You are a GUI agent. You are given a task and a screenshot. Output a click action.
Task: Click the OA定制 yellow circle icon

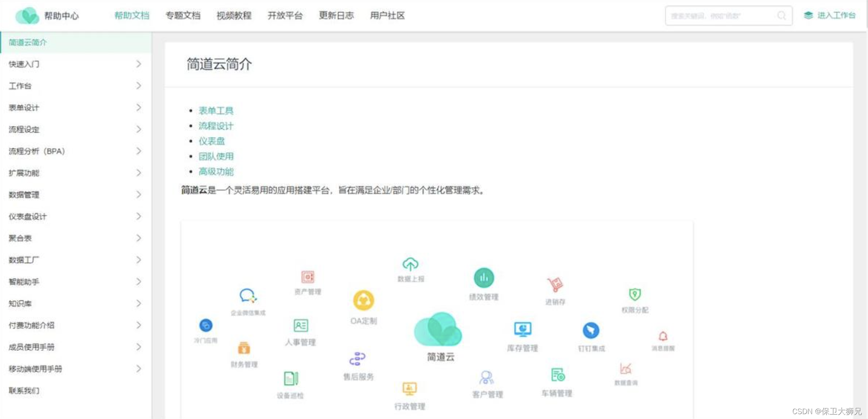tap(364, 300)
